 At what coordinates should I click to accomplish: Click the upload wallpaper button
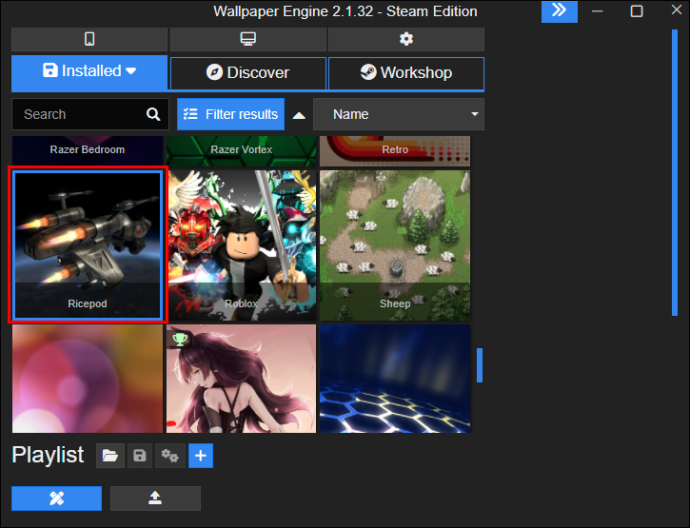click(155, 498)
